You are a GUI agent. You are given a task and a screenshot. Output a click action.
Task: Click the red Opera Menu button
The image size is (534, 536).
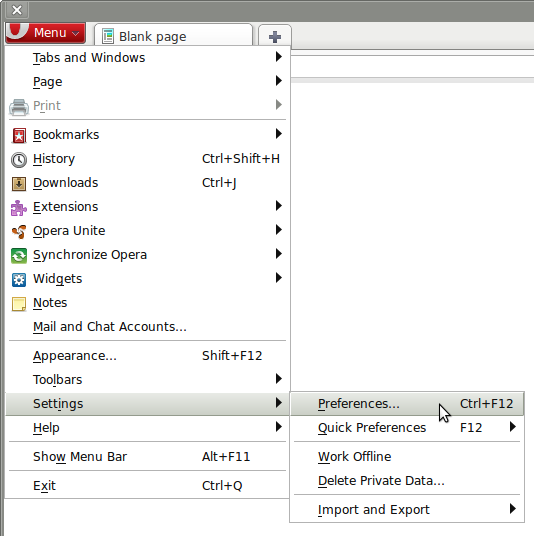coord(45,33)
